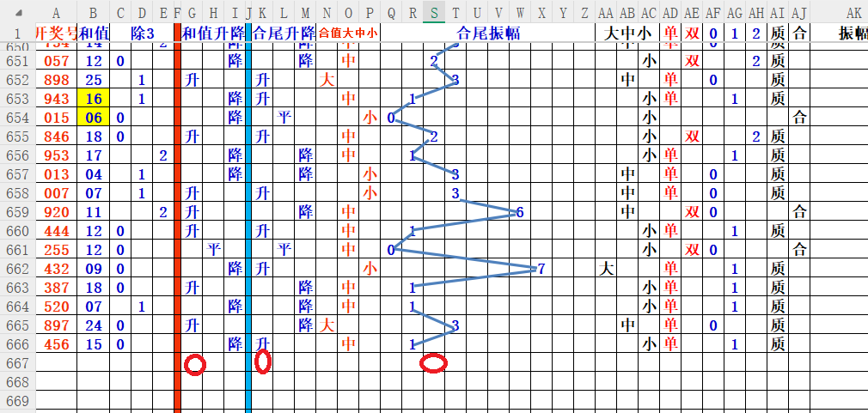This screenshot has width=868, height=413.
Task: Click 合 cell in row 659
Action: pyautogui.click(x=799, y=212)
